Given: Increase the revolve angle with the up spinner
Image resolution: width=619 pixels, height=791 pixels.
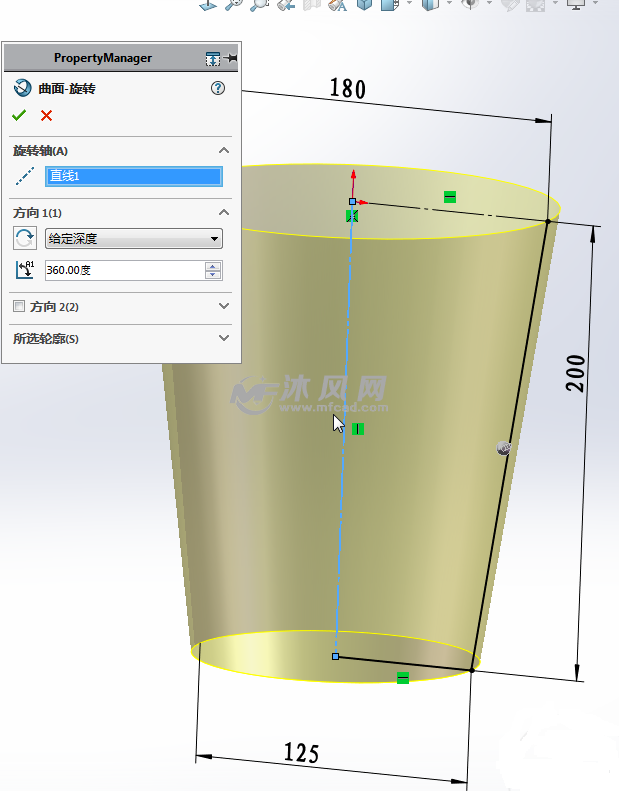Looking at the screenshot, I should coord(213,266).
